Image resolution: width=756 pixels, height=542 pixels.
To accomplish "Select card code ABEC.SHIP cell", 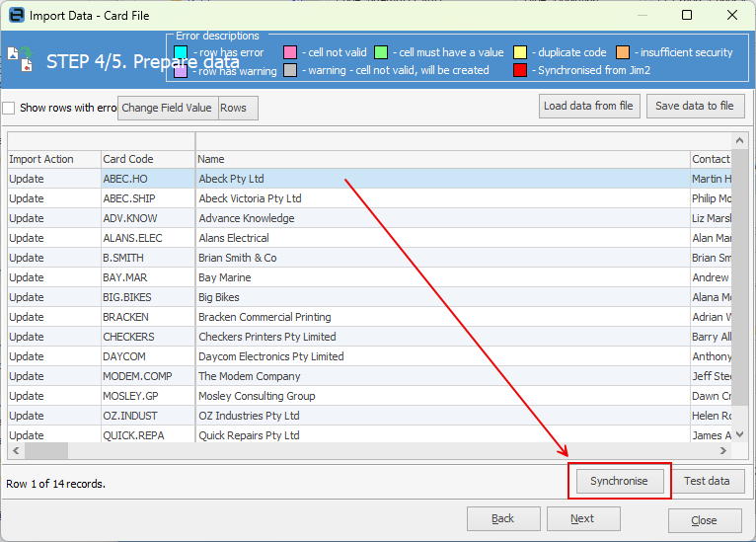I will click(147, 198).
